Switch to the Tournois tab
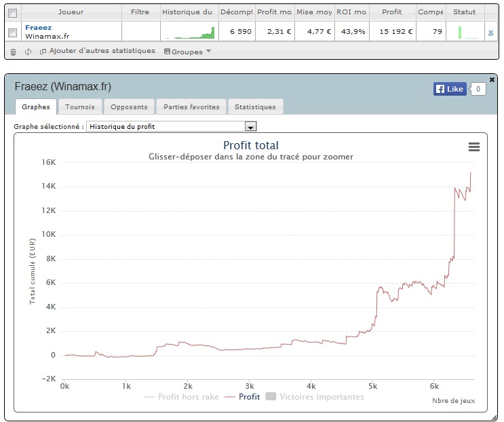The height and width of the screenshot is (422, 504). [x=80, y=107]
